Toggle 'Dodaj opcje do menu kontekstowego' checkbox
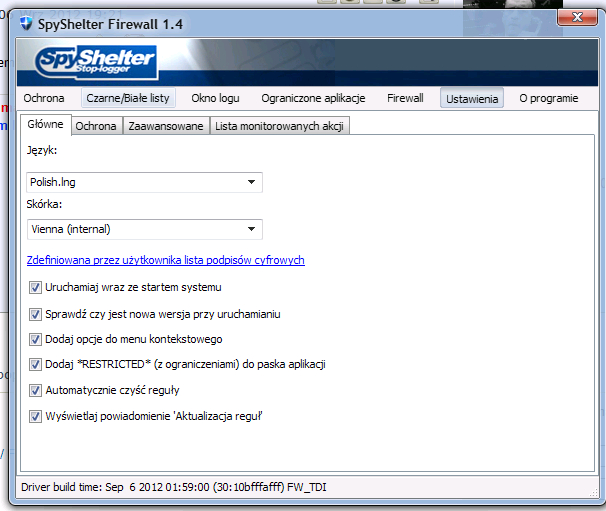The width and height of the screenshot is (606, 511). 36,339
